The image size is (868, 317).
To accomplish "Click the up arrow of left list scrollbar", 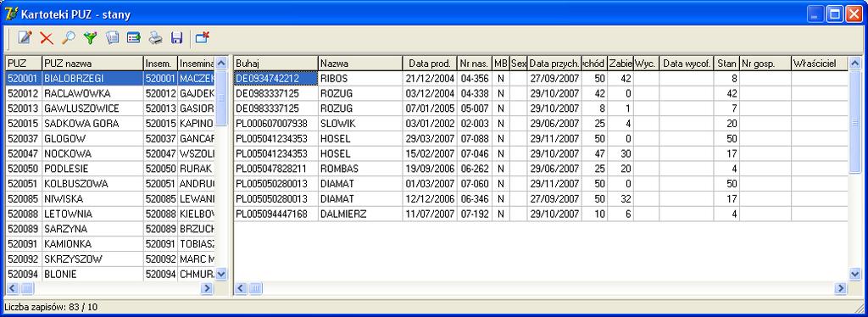I will 221,63.
